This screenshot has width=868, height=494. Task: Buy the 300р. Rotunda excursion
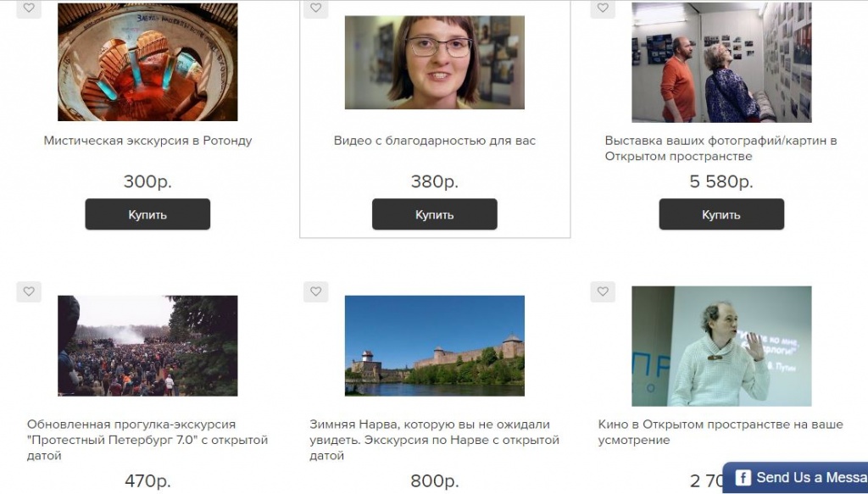click(147, 214)
